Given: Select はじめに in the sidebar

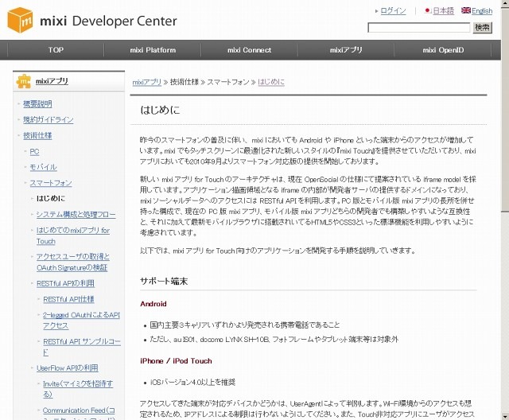Looking at the screenshot, I should [x=51, y=198].
